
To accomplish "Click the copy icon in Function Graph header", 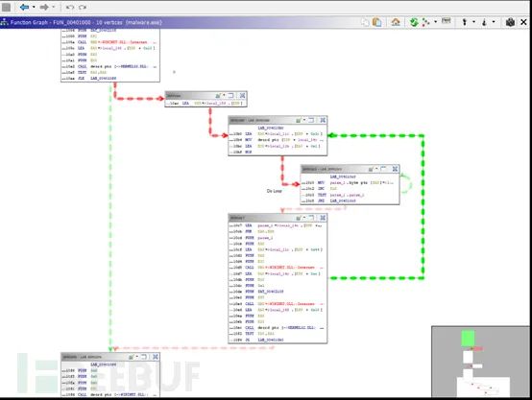I will click(x=366, y=22).
